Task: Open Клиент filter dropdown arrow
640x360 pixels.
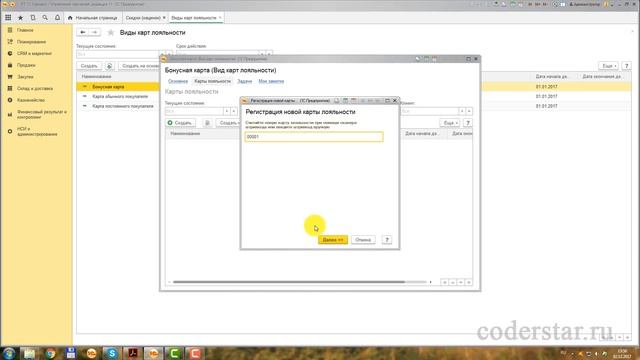Action: pyautogui.click(x=462, y=111)
